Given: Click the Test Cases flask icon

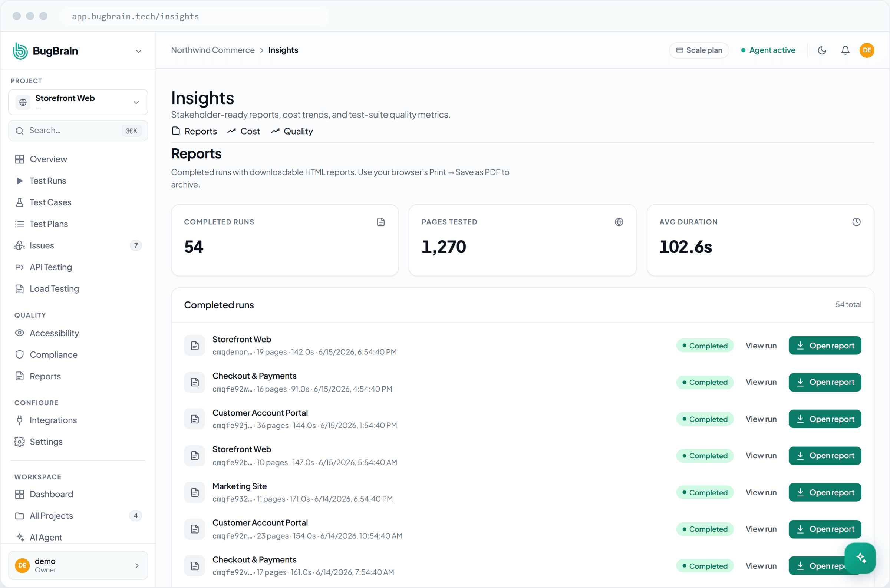Looking at the screenshot, I should tap(20, 202).
